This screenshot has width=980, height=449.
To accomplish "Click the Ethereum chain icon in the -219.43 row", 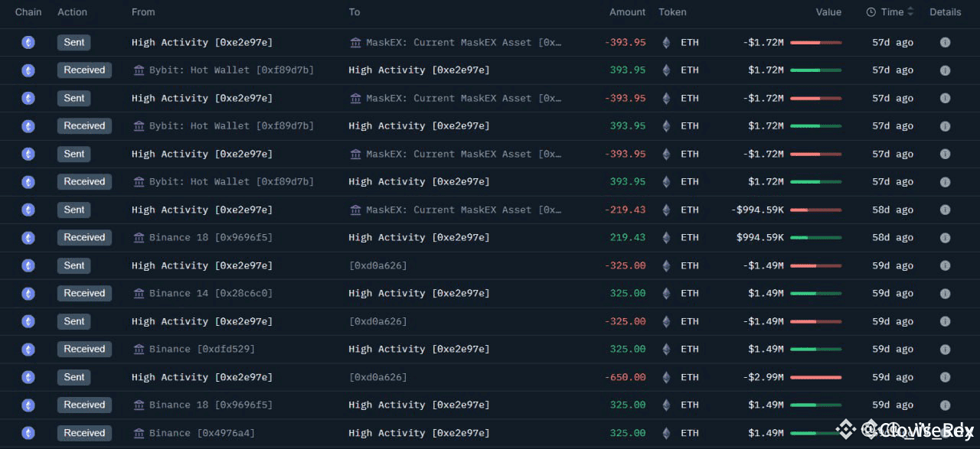I will [x=28, y=210].
